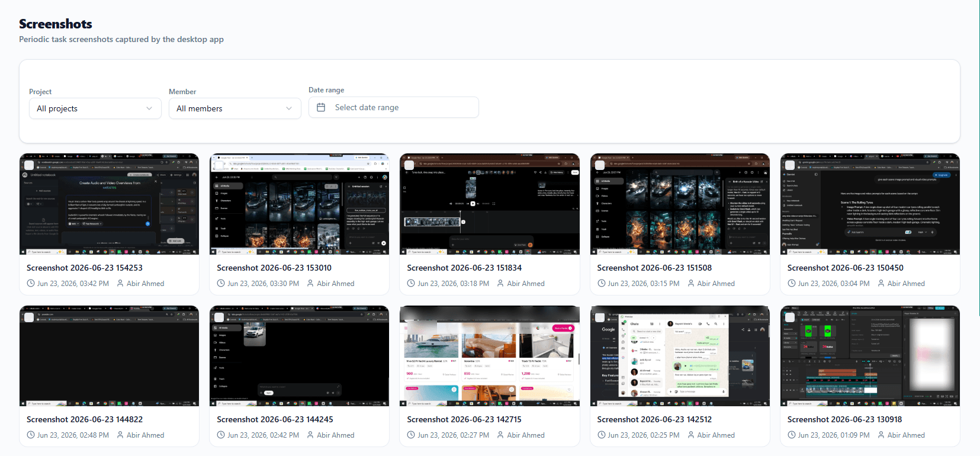This screenshot has height=456, width=980.
Task: Click the clock icon beside Jun 23, 2026, 03:04 PM
Action: pos(791,284)
